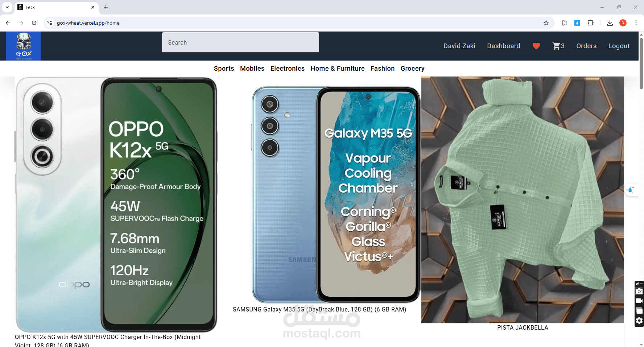Open the Orders page
This screenshot has width=644, height=347.
click(586, 46)
